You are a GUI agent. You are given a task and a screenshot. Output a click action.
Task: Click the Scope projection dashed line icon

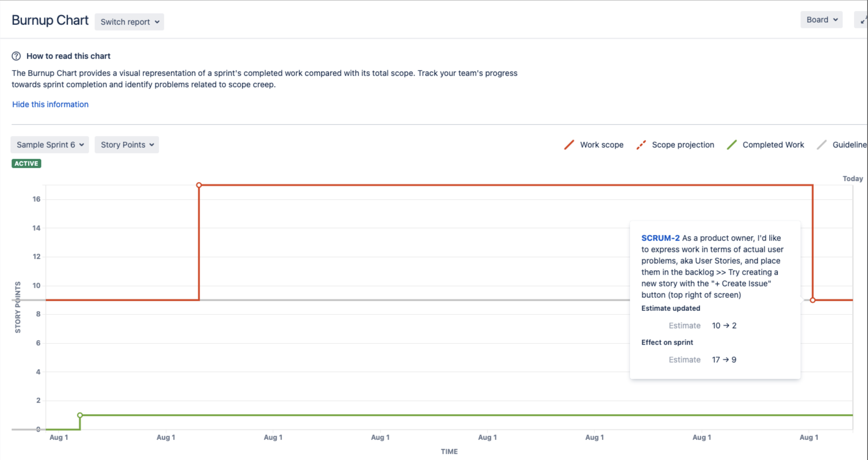[x=641, y=145]
